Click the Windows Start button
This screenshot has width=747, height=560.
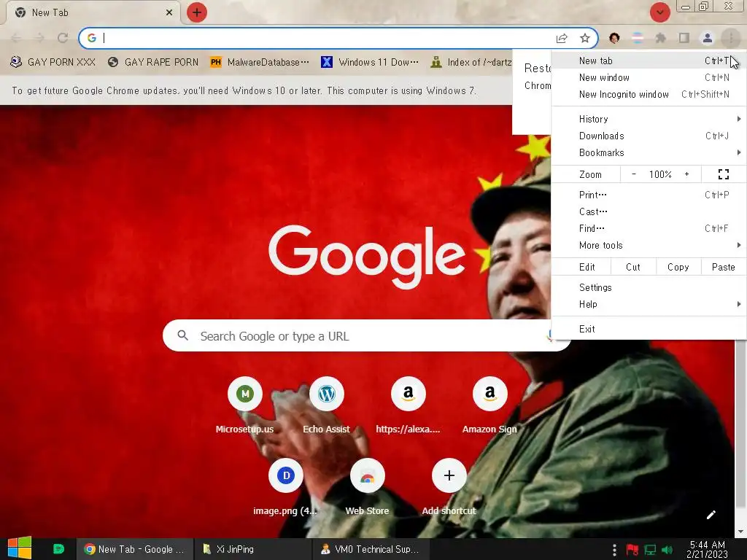point(20,548)
